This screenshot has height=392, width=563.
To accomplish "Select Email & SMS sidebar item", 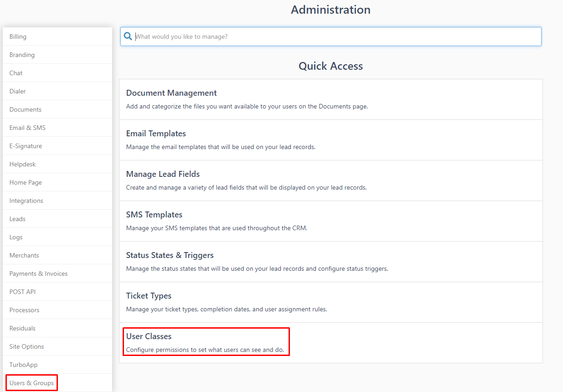I will (57, 128).
